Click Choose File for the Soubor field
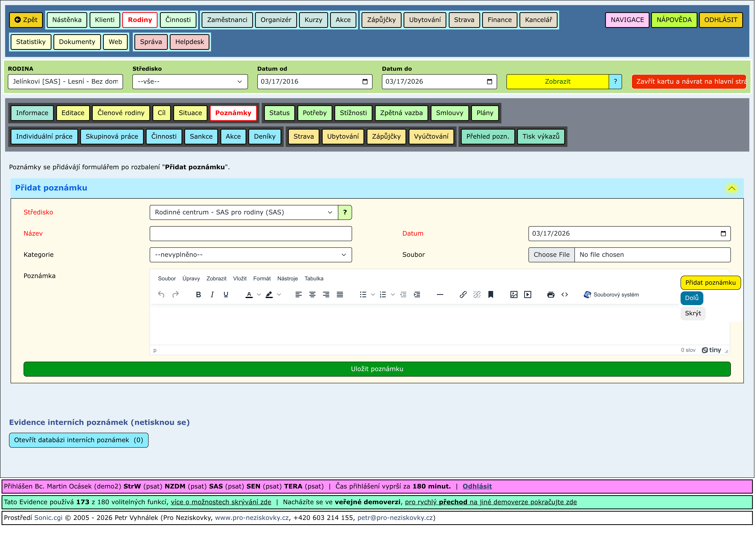Screen dimensions: 756x536 (x=551, y=255)
